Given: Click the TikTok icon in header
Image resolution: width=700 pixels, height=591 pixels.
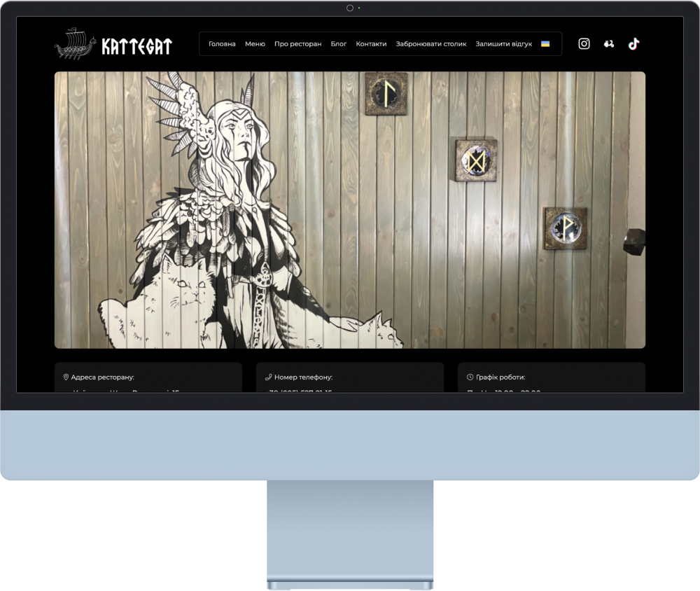Looking at the screenshot, I should click(x=633, y=43).
